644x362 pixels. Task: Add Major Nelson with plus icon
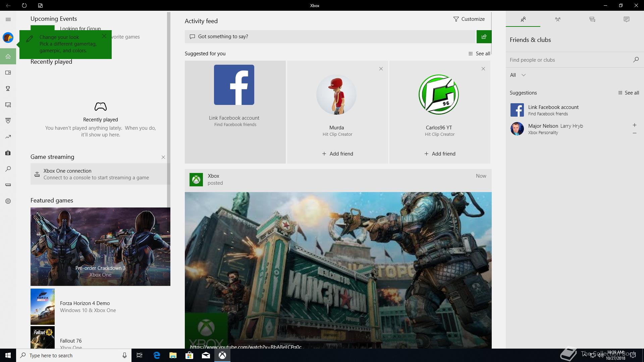(634, 125)
